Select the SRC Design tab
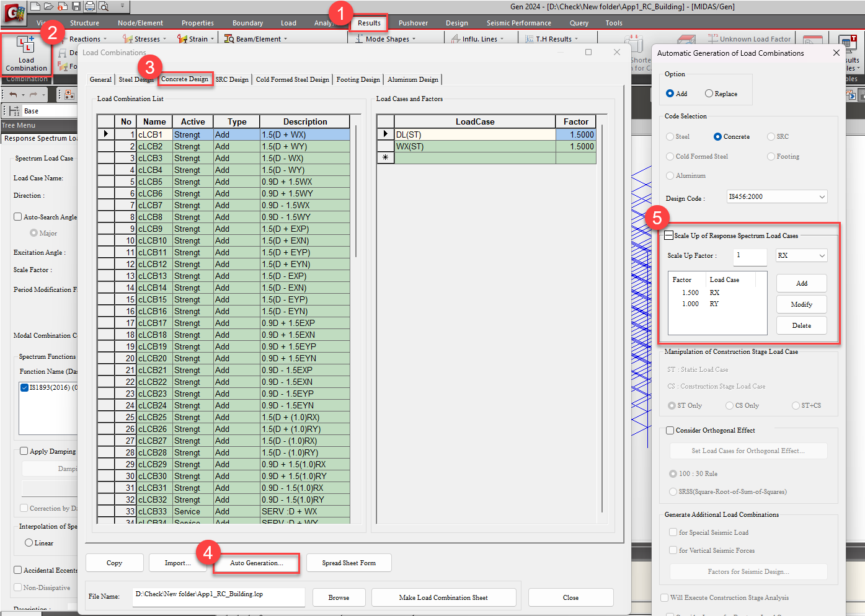 [x=232, y=79]
